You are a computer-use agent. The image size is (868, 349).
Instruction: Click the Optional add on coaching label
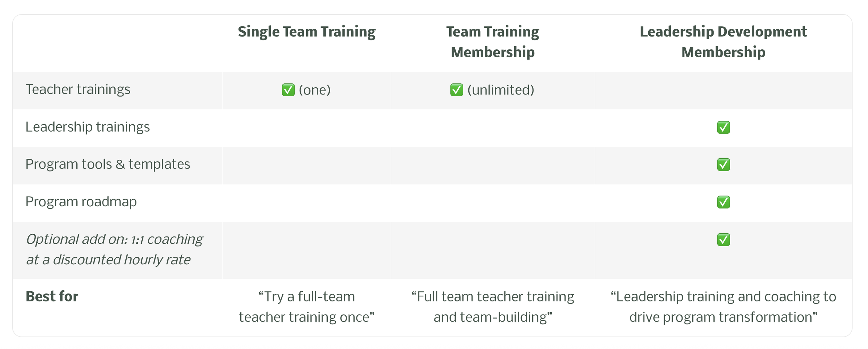114,250
